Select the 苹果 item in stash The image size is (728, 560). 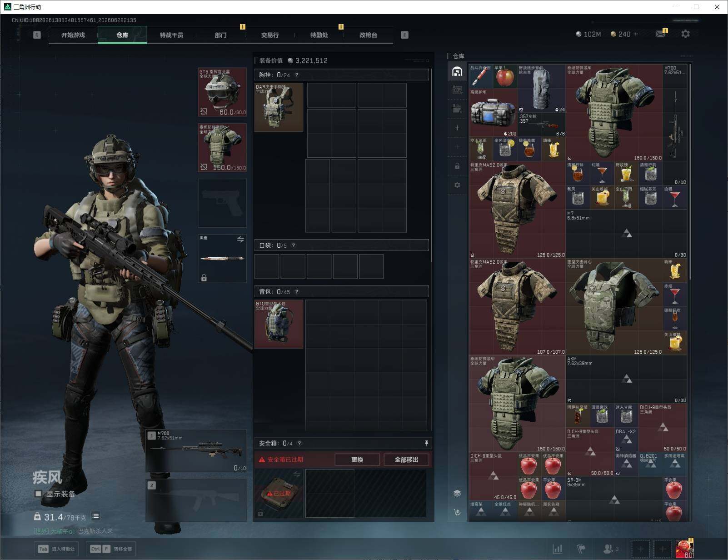point(505,76)
